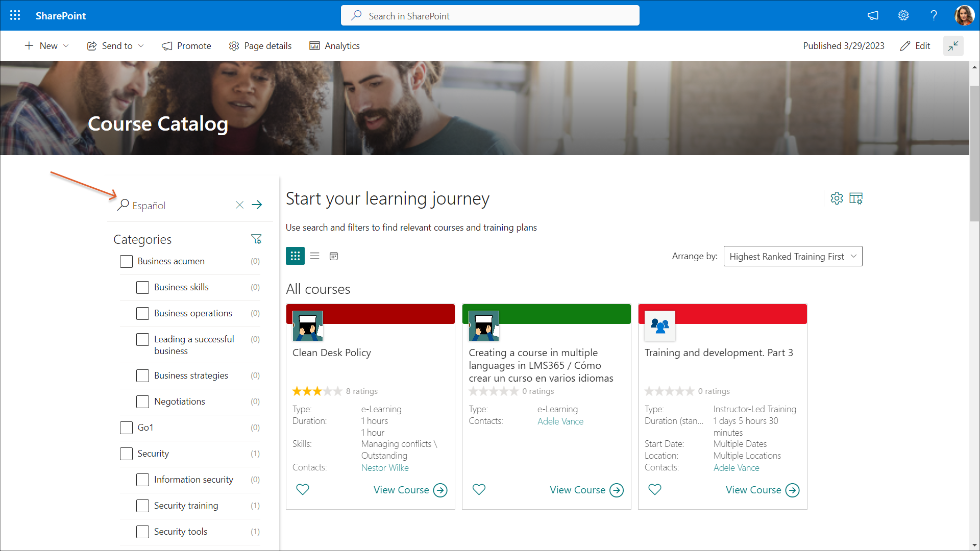Image resolution: width=980 pixels, height=551 pixels.
Task: Click the Search in SharePoint box
Action: pos(490,16)
